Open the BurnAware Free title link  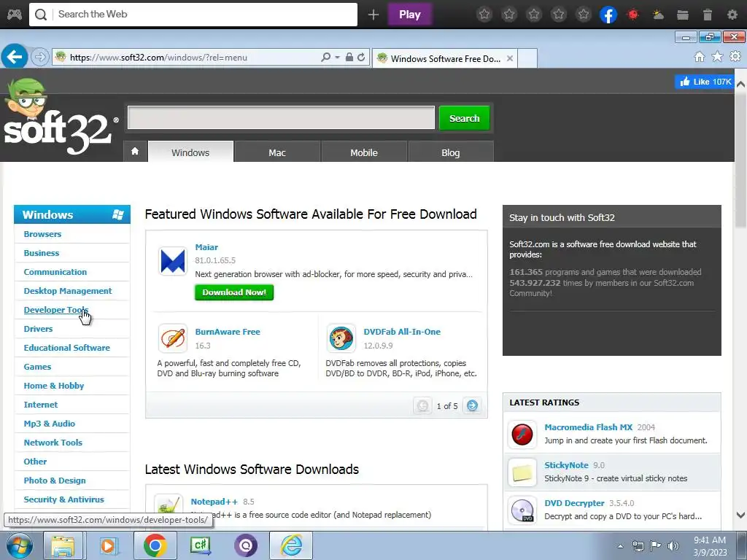[x=228, y=332]
